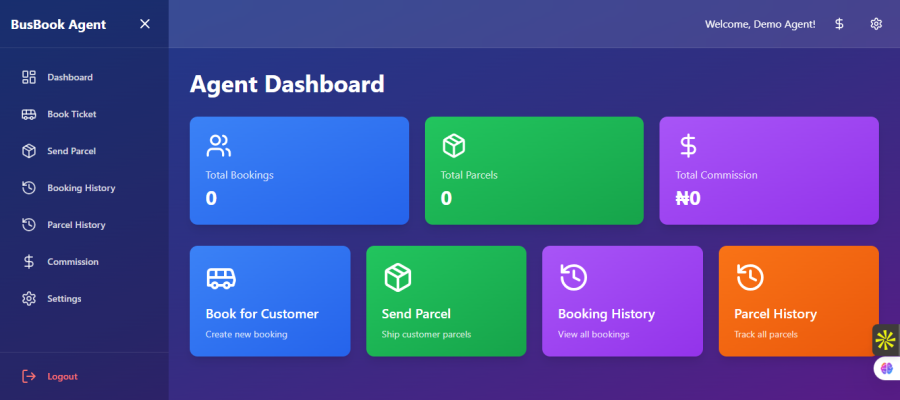The image size is (900, 400).
Task: Click the package icon on Total Parcels
Action: tap(454, 146)
